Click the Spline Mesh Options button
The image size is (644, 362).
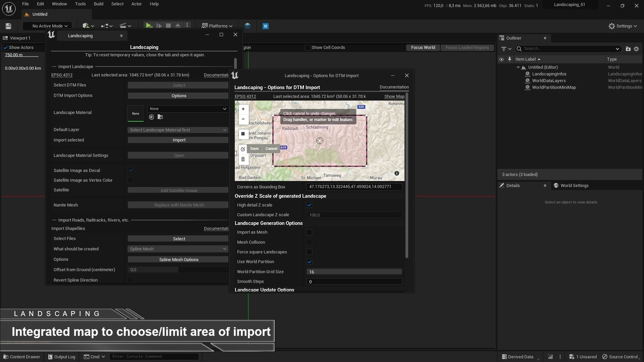click(179, 259)
